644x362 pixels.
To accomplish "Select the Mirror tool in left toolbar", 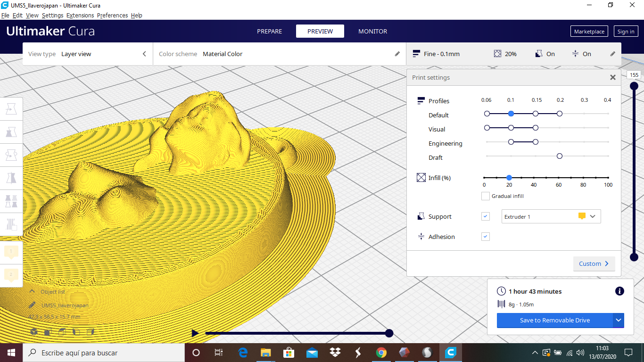I will 11,178.
